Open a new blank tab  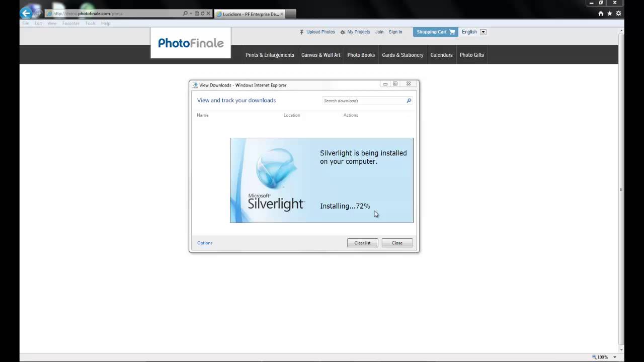(291, 14)
